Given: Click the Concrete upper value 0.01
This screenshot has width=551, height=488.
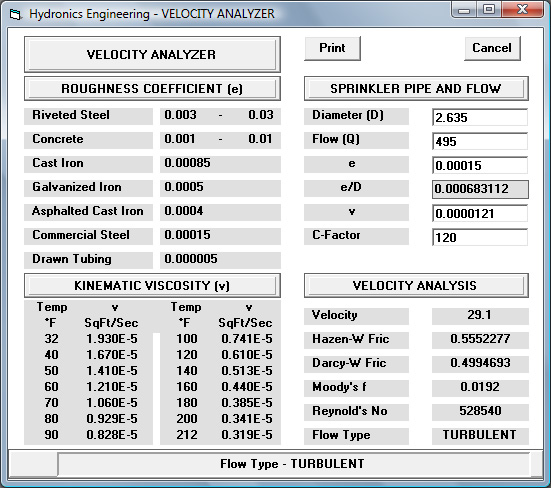Looking at the screenshot, I should 260,139.
